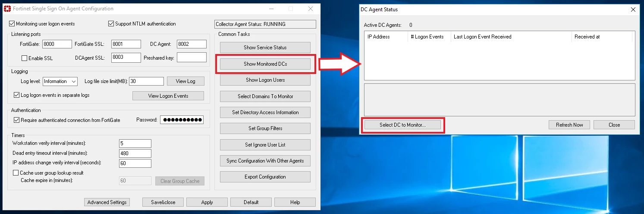Click Last Logon Event Received column header
Screen dimensions: 644x214
coord(511,37)
